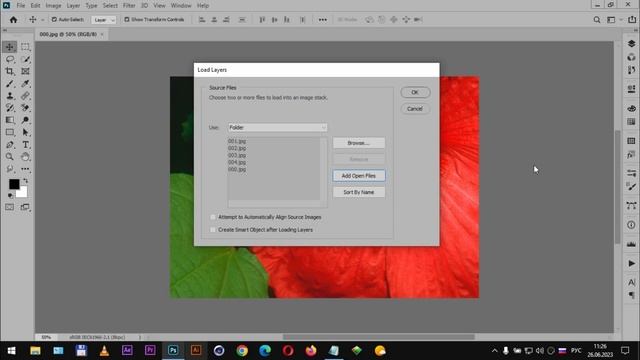
Task: Select the Horizontal Type tool
Action: coord(25,144)
